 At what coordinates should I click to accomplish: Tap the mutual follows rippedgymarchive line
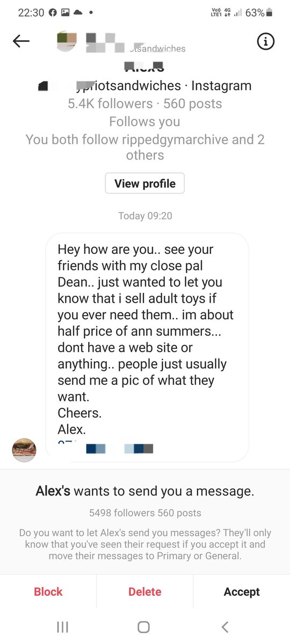(x=145, y=147)
